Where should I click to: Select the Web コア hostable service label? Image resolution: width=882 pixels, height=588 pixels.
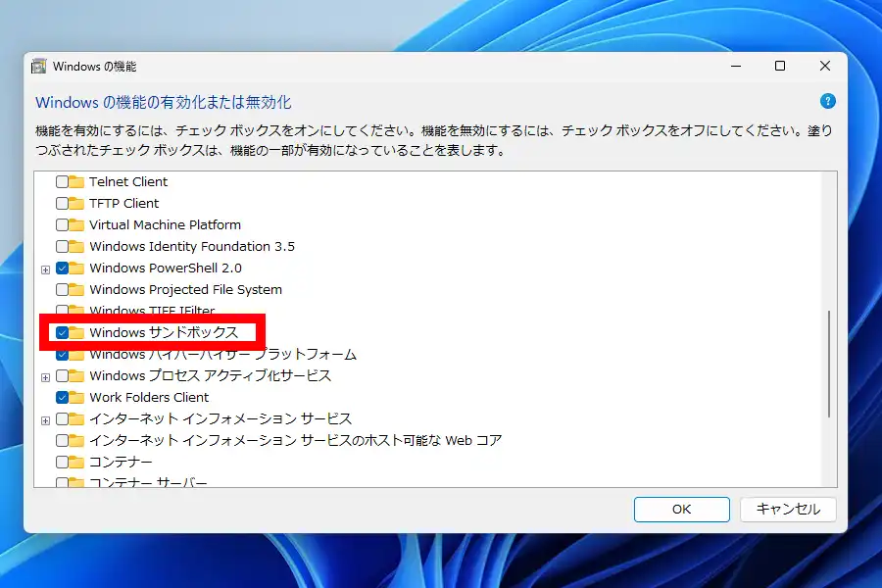[295, 441]
